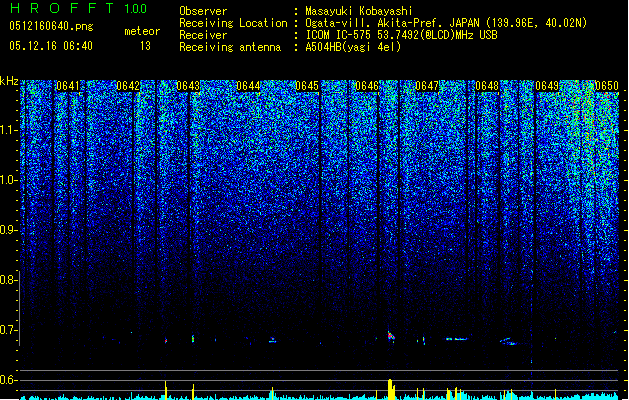Click the 0645 time marker

(307, 86)
